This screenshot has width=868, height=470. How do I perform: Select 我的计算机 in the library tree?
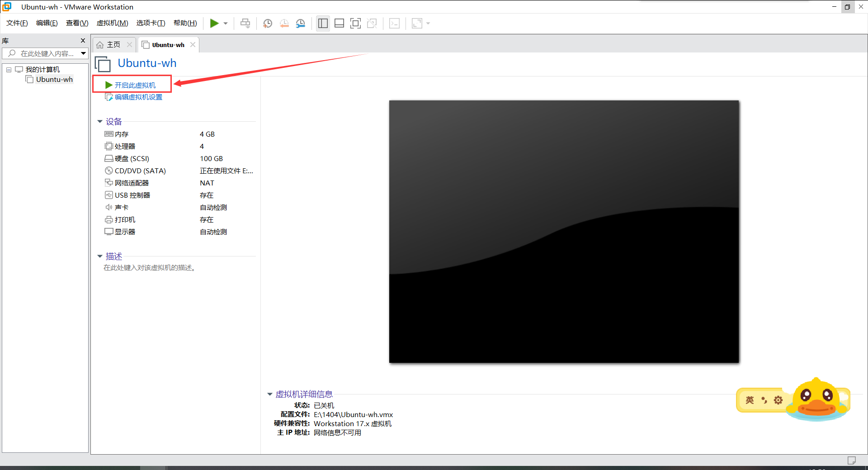tap(42, 69)
